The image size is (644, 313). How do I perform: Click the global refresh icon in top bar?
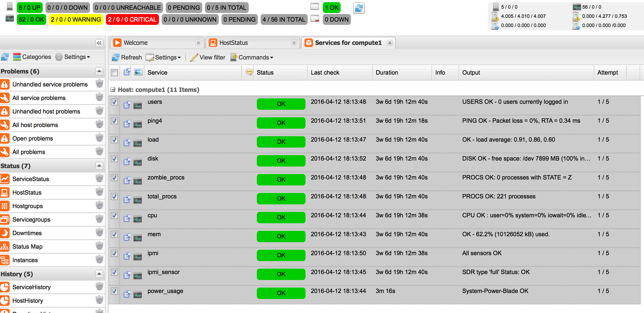(359, 8)
